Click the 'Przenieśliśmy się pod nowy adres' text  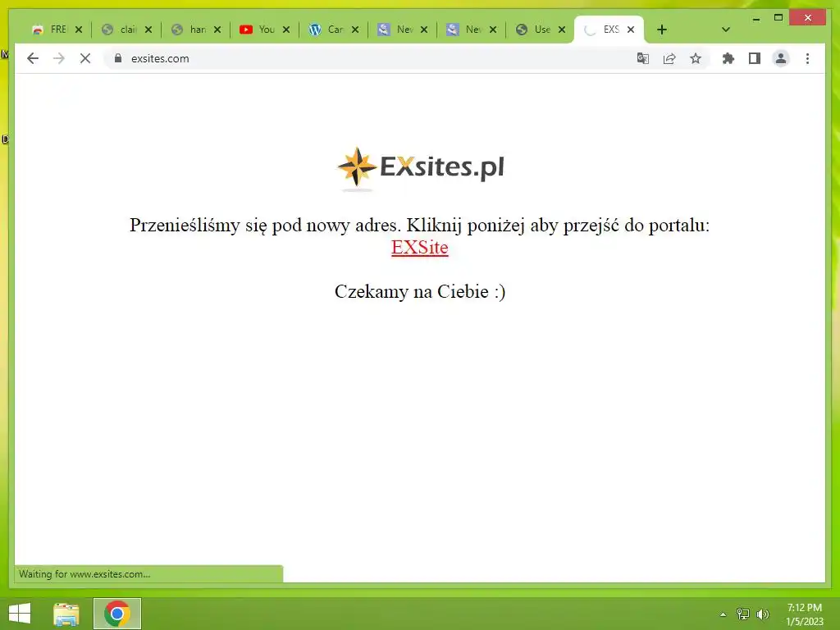[265, 225]
